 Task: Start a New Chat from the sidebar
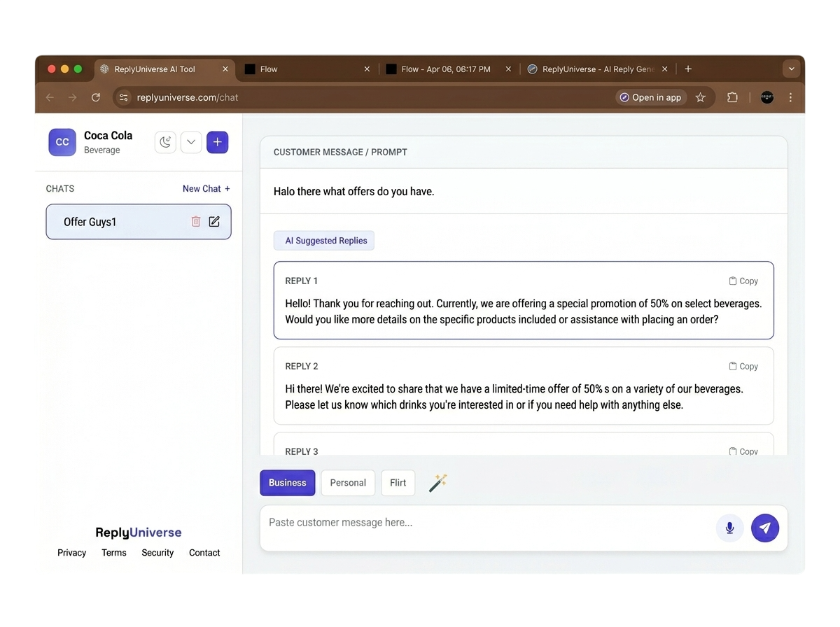point(205,188)
